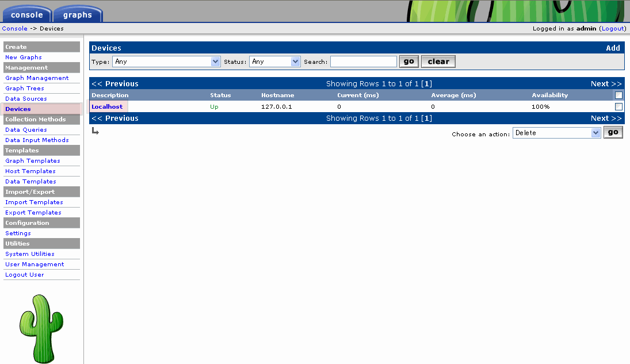Viewport: 630px width, 364px height.
Task: Expand the Choose an action dropdown
Action: 556,133
